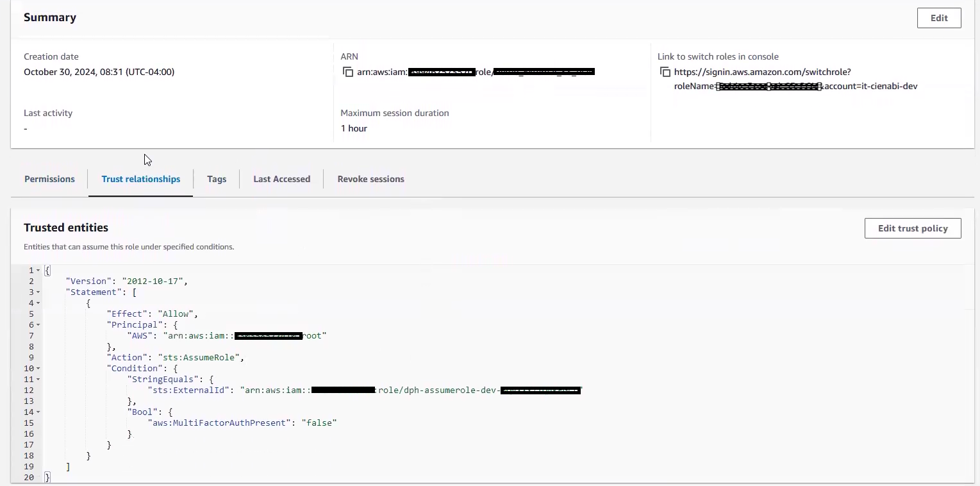Collapse the Bool block at line 14
Screen dimensions: 980x486
pyautogui.click(x=38, y=412)
